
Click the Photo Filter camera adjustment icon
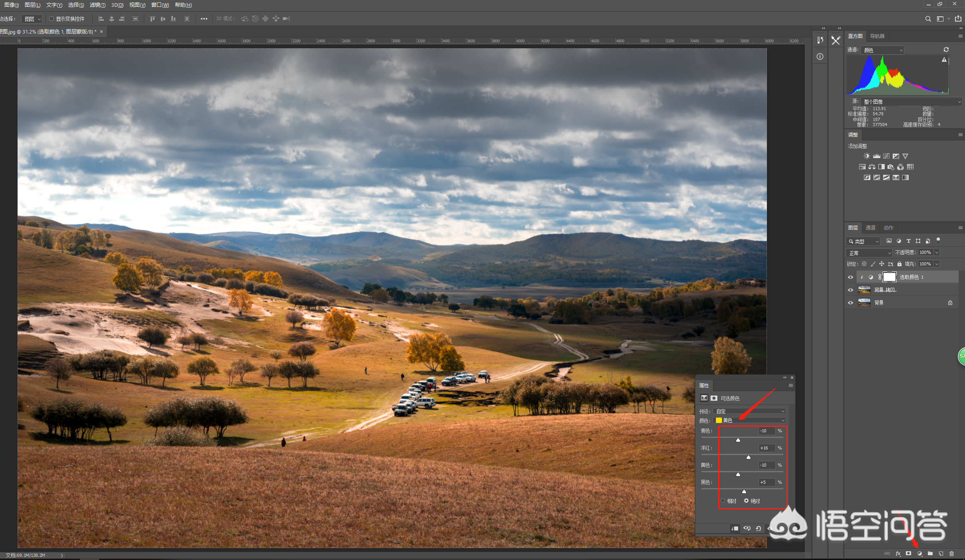(891, 167)
